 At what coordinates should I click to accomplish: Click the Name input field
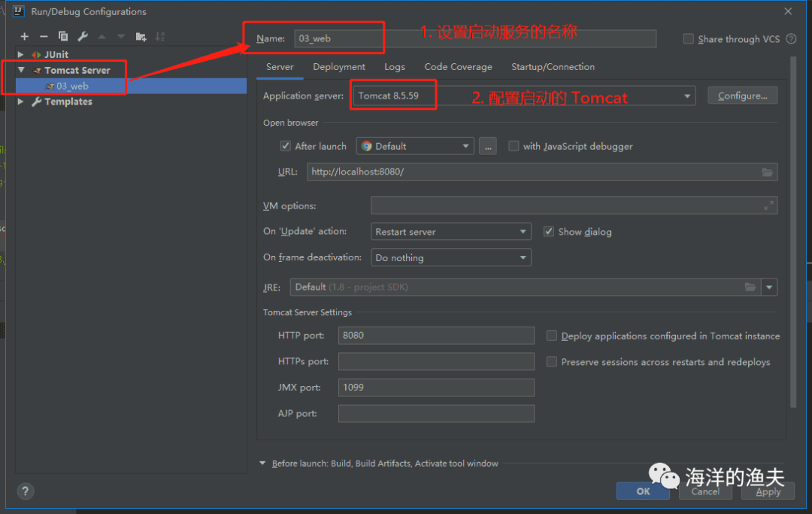[475, 38]
